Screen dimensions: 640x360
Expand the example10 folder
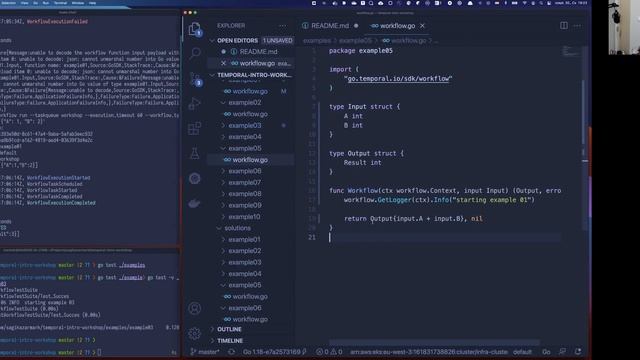(244, 217)
